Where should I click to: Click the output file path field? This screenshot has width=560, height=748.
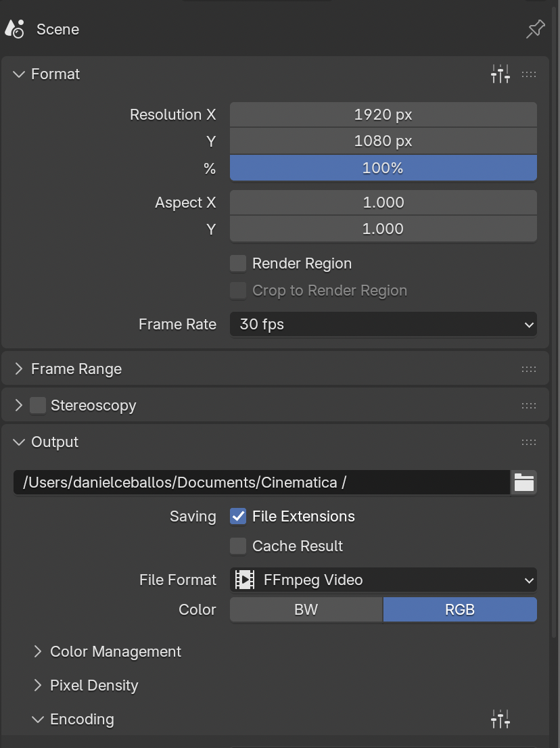pyautogui.click(x=261, y=483)
